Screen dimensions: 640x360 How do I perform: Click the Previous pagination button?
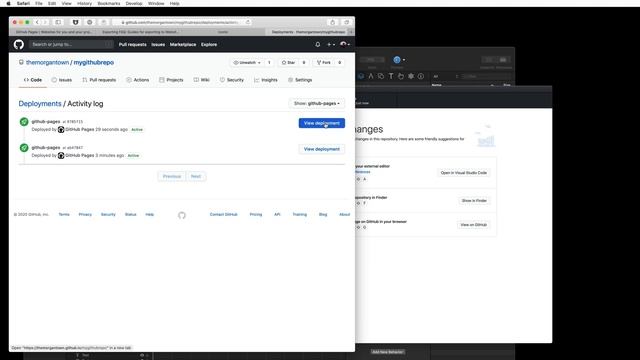(172, 176)
